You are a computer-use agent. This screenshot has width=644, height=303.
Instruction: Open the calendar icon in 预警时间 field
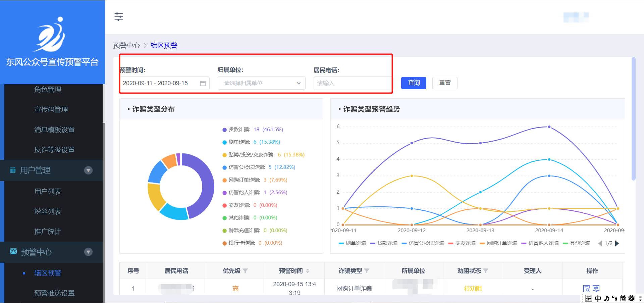pyautogui.click(x=203, y=83)
